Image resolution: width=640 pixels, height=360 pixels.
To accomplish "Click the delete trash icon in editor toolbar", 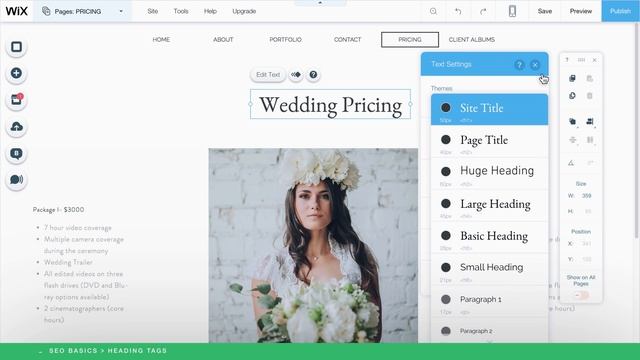I will [590, 96].
